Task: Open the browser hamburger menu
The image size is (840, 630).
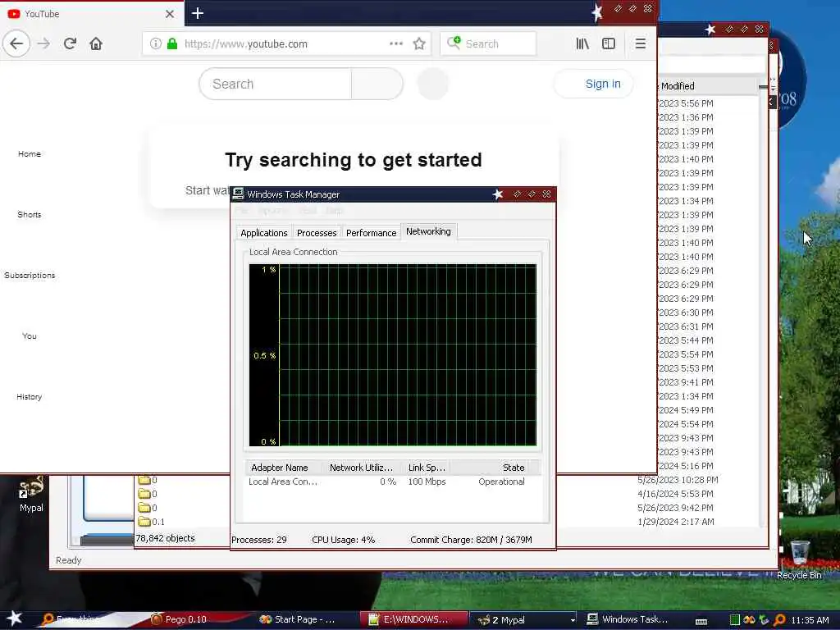Action: [640, 43]
